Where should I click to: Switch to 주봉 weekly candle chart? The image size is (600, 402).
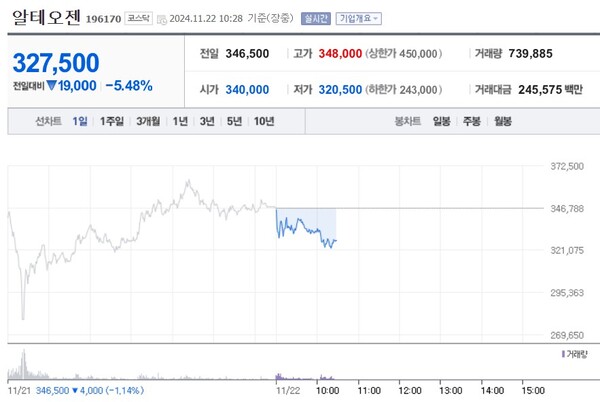click(x=471, y=121)
